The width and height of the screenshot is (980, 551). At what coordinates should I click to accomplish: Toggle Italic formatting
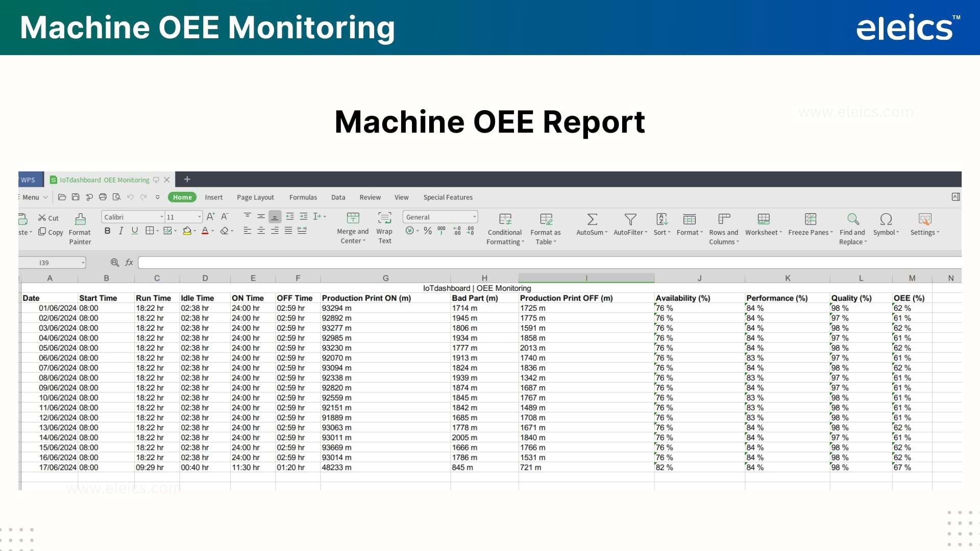(121, 231)
